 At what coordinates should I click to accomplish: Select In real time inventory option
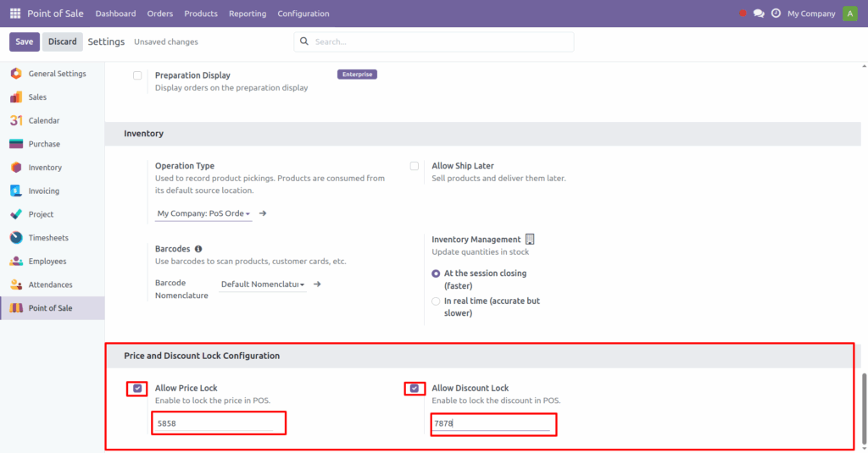pyautogui.click(x=437, y=301)
